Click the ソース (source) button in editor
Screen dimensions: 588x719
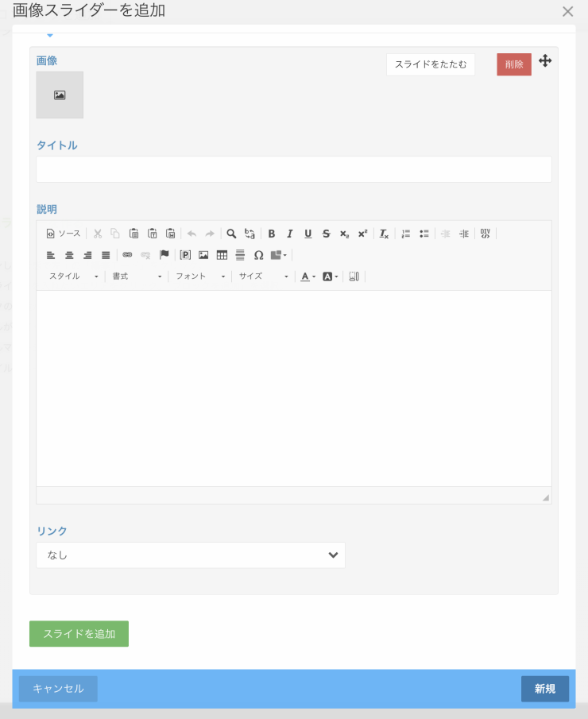coord(64,234)
